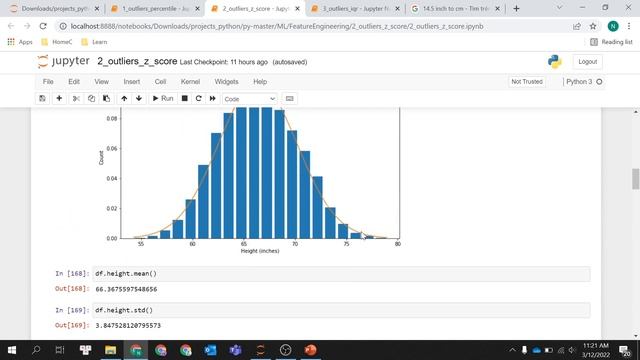Open PowerPoint from the taskbar

311,350
